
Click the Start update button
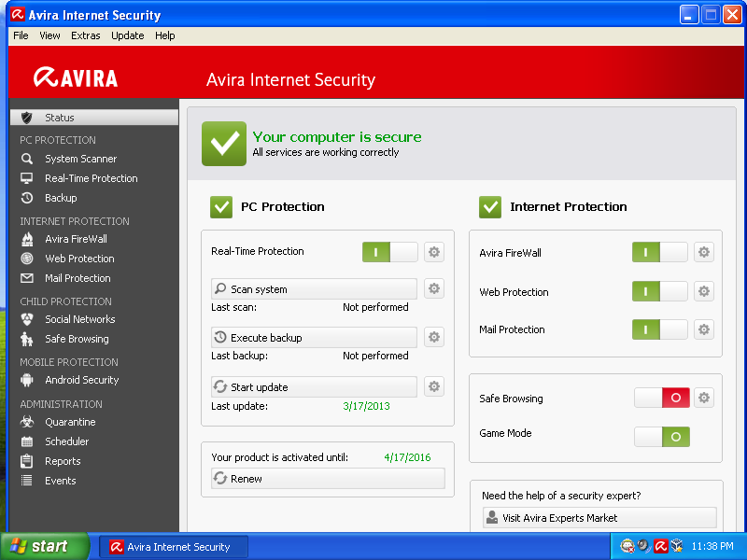coord(314,386)
